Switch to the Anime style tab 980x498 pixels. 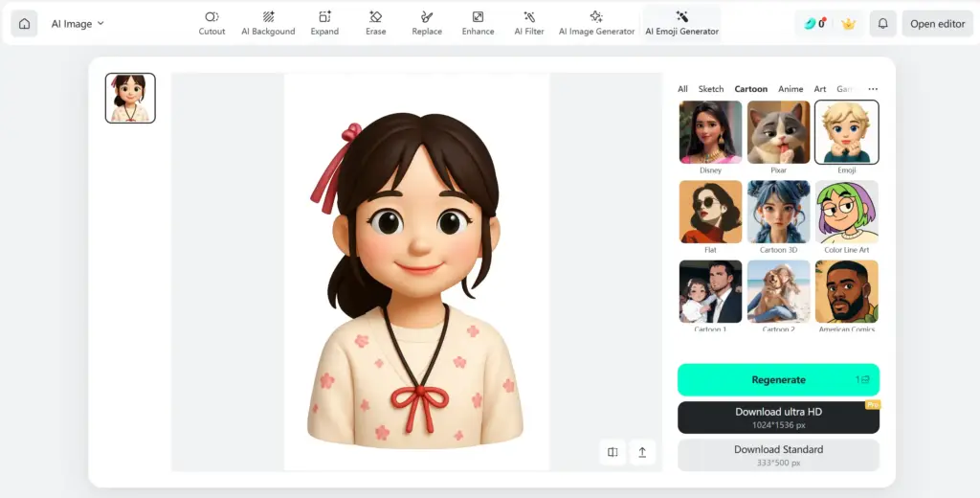coord(791,89)
